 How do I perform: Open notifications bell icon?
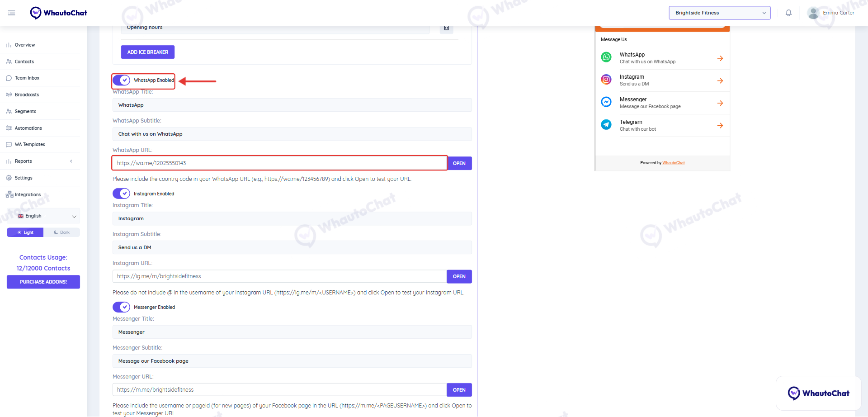pyautogui.click(x=788, y=13)
